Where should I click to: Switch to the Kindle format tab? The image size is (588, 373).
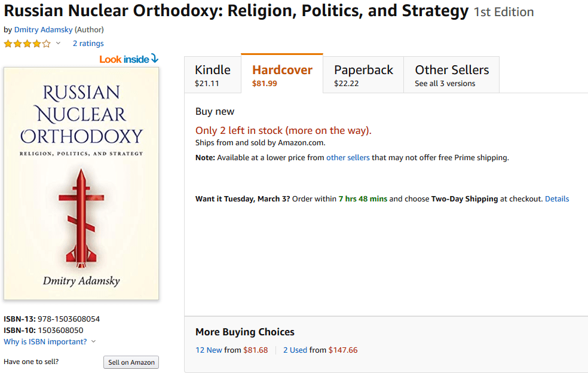[x=212, y=75]
